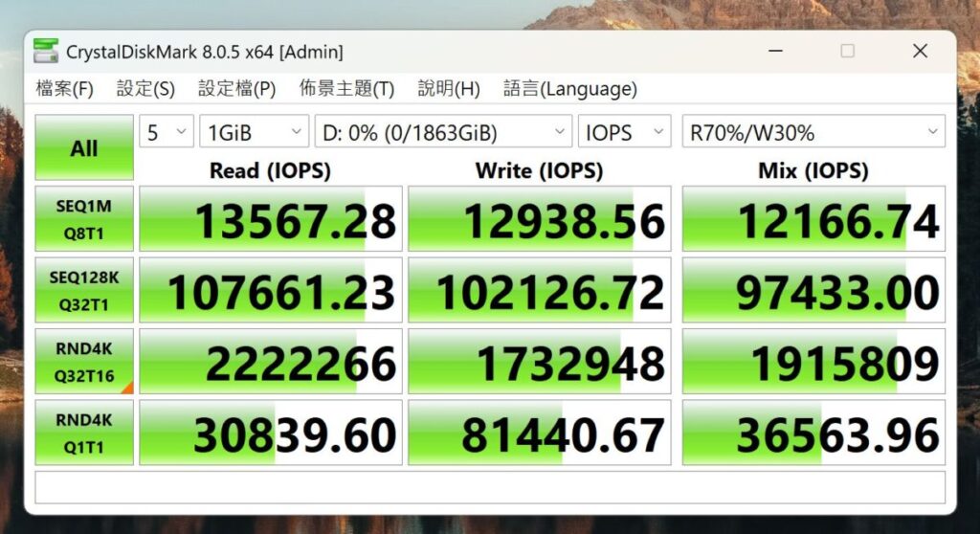This screenshot has height=534, width=980.
Task: Click the Mix (IOPS) column header
Action: [x=813, y=170]
